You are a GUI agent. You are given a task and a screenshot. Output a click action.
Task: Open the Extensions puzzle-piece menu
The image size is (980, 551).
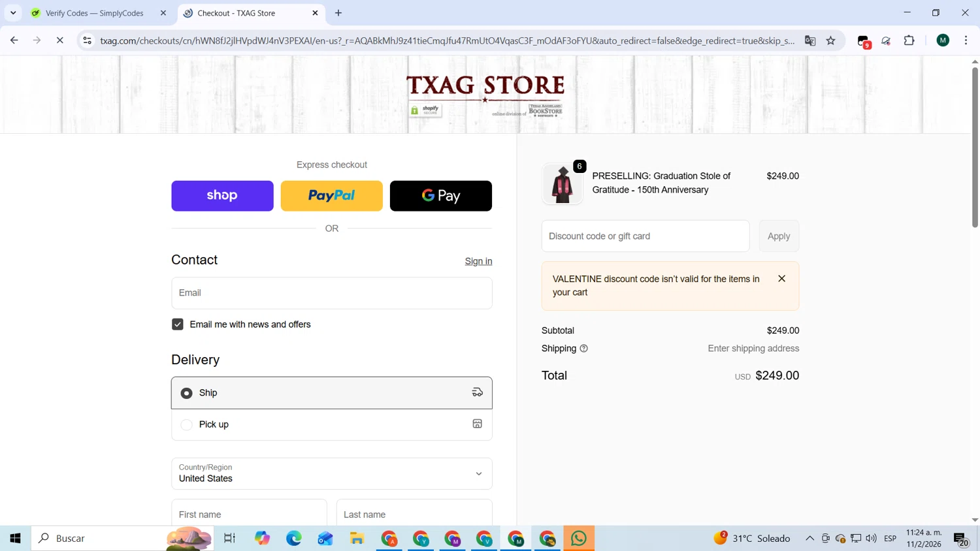[x=909, y=40]
